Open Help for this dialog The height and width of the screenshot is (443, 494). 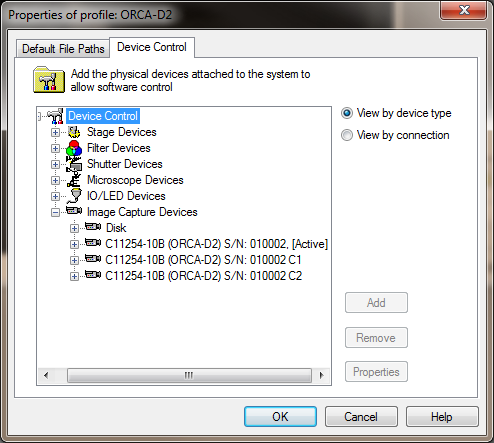442,416
